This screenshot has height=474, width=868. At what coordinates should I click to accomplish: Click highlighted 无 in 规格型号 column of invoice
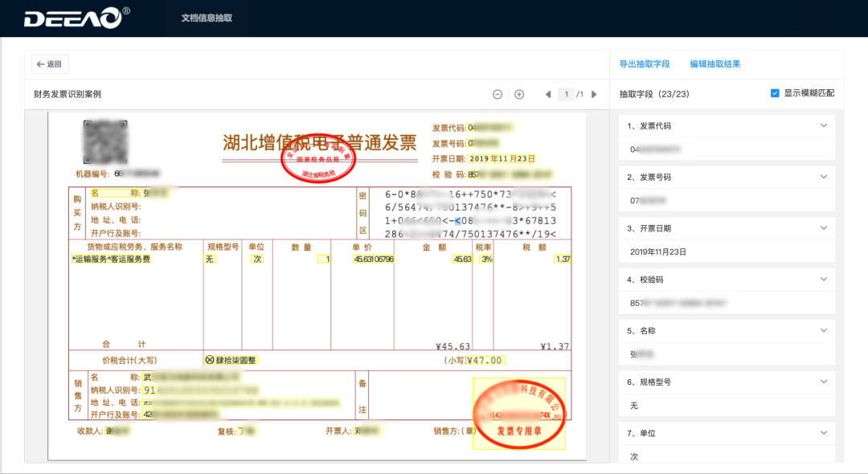[x=210, y=259]
